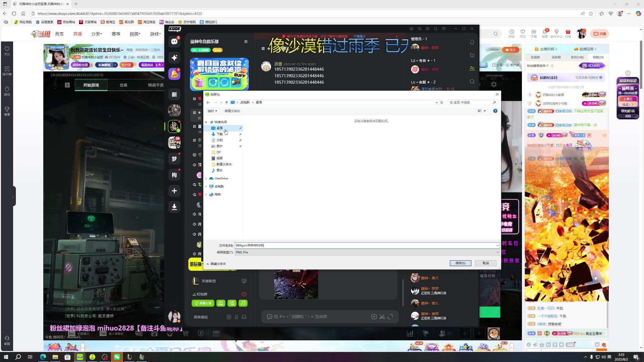Open KOOK pinned messages icon

(x=472, y=55)
